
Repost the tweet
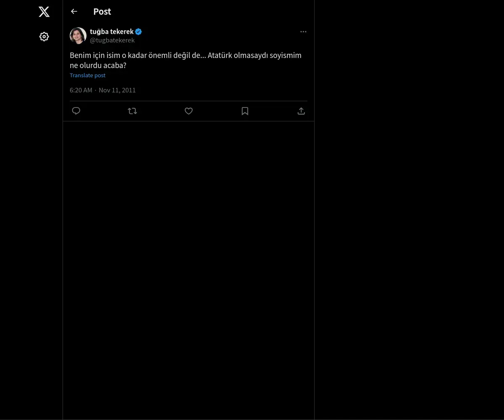[132, 111]
